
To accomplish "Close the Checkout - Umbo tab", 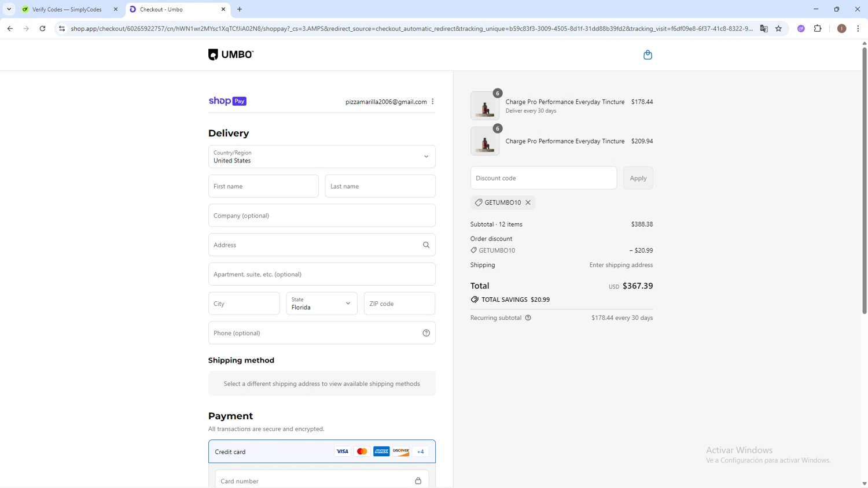I will [223, 9].
